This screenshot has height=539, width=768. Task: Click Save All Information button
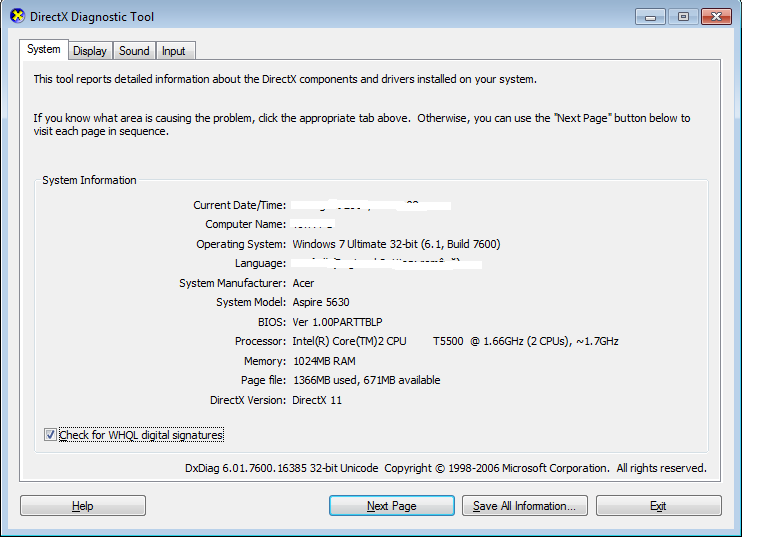[x=524, y=506]
